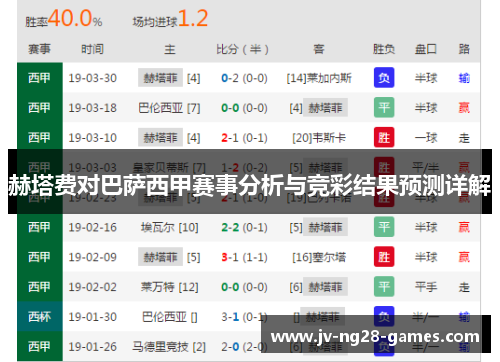
Task: Click away team [4] 赫塔菲
Action: [x=319, y=108]
